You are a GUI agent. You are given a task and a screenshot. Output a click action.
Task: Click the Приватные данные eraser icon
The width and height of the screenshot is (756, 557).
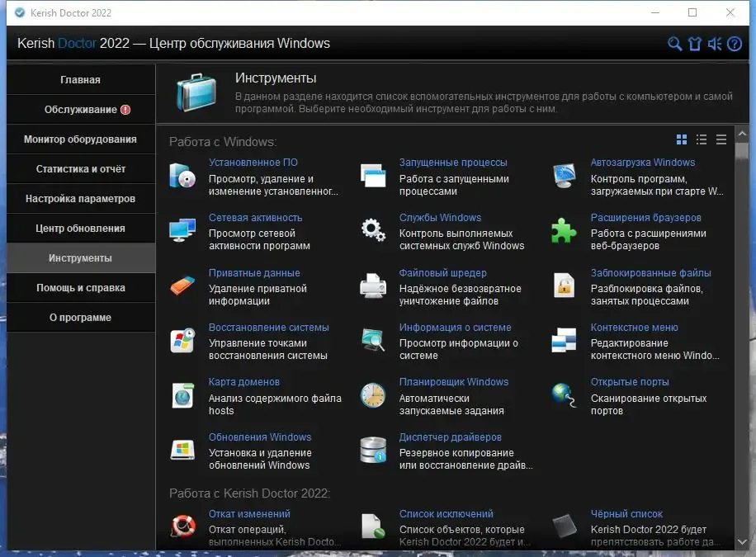[x=182, y=286]
